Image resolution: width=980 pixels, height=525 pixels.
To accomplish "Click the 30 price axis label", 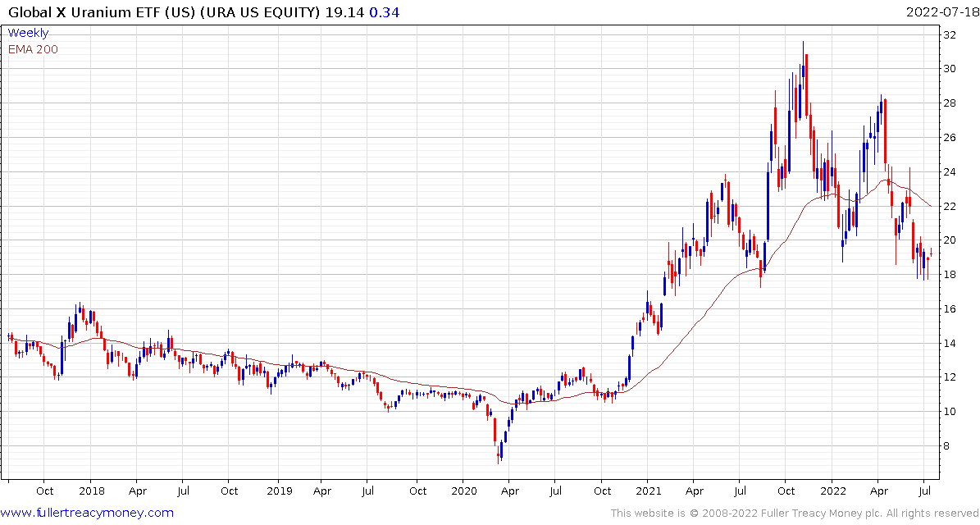I will pos(950,69).
